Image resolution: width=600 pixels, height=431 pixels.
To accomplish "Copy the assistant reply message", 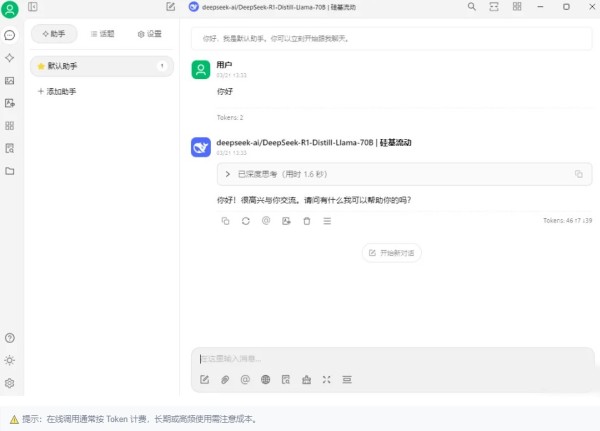I will click(225, 221).
